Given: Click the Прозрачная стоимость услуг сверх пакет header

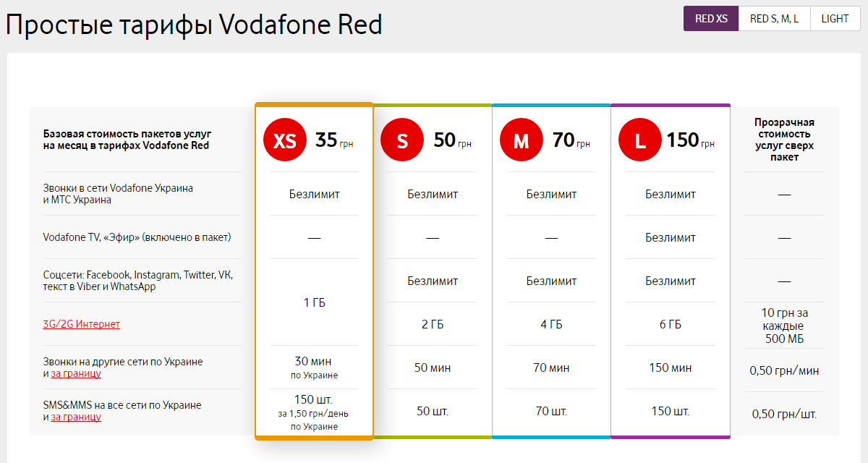Looking at the screenshot, I should tap(784, 140).
